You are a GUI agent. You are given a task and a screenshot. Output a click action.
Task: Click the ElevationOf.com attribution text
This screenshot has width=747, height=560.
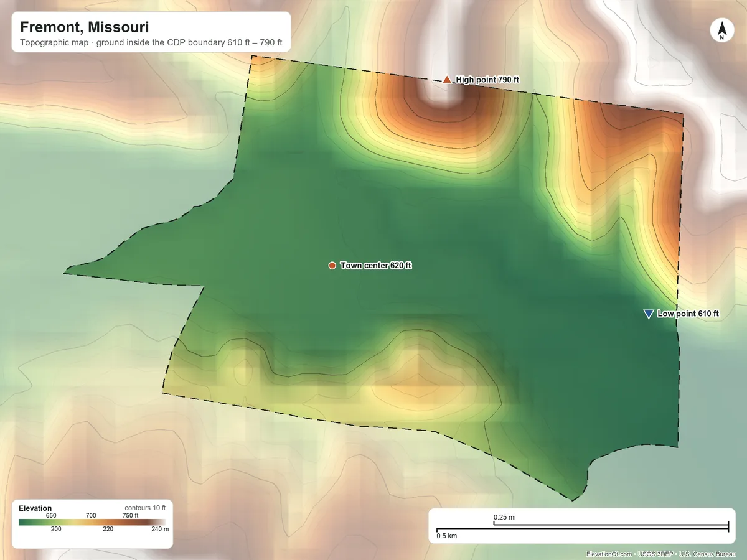tap(660, 554)
